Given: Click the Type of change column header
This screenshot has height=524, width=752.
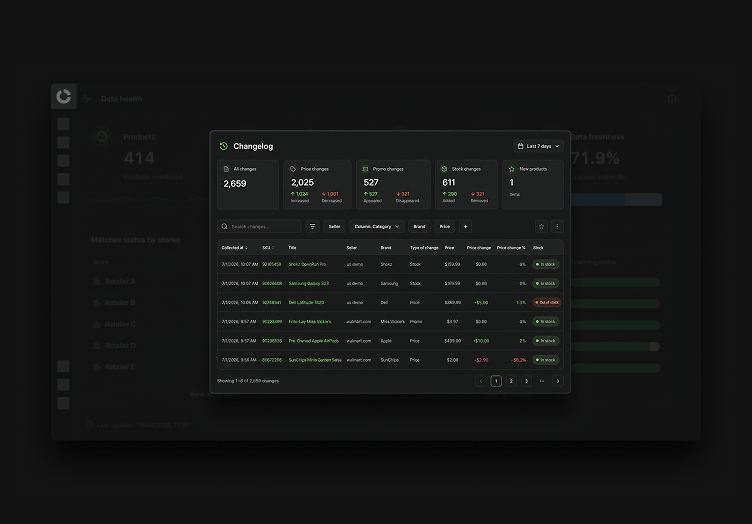Looking at the screenshot, I should click(x=424, y=248).
